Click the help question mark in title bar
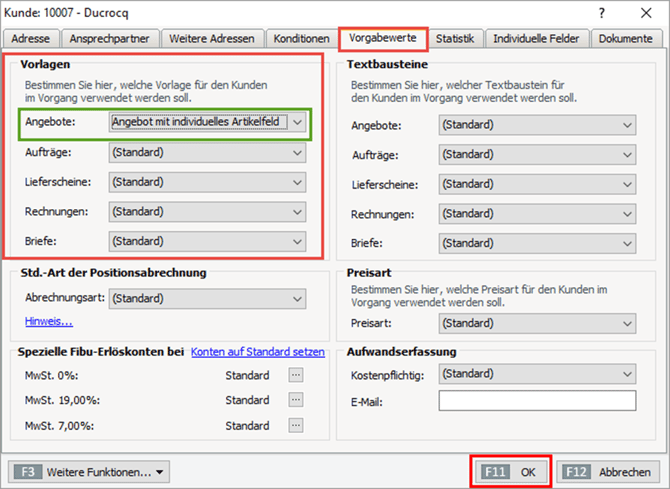This screenshot has height=489, width=670. click(601, 13)
